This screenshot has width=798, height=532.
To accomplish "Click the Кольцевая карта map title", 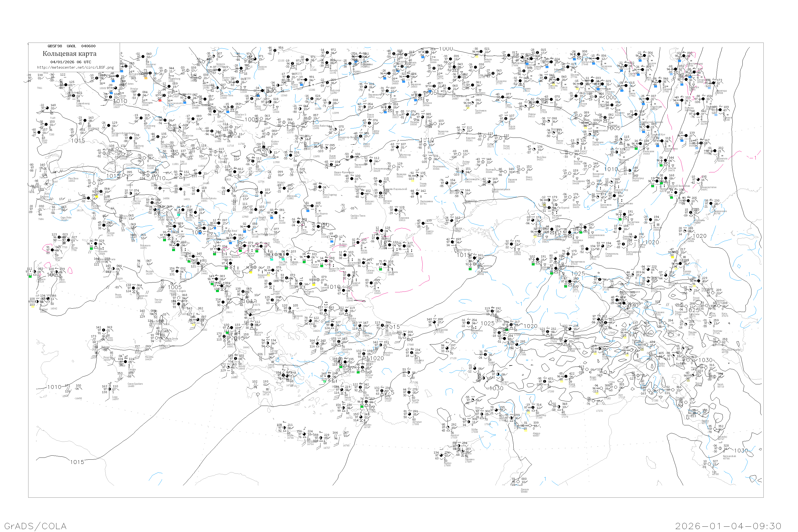I will point(69,54).
